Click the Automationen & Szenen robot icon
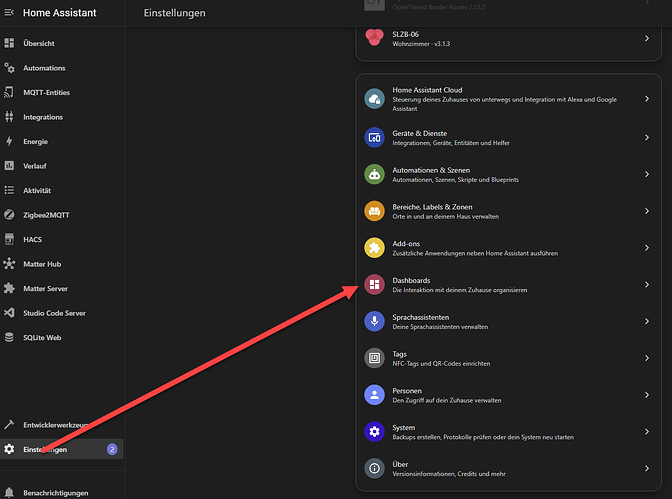 (374, 174)
